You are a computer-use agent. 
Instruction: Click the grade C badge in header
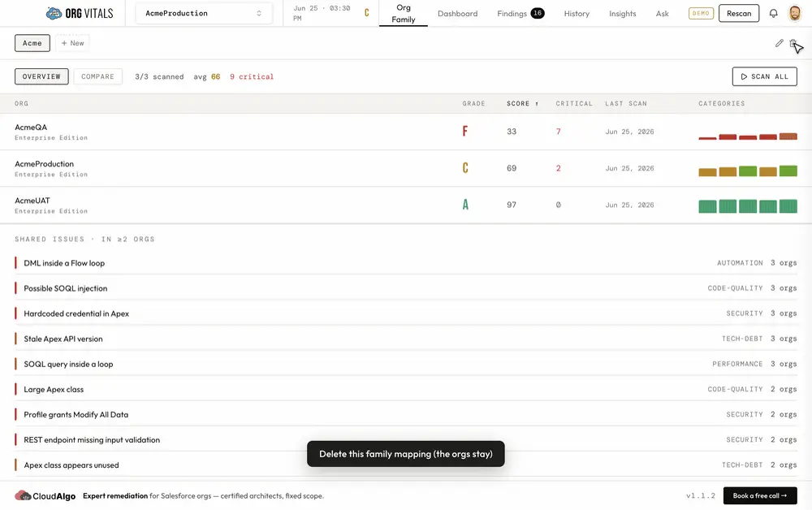[x=367, y=13]
